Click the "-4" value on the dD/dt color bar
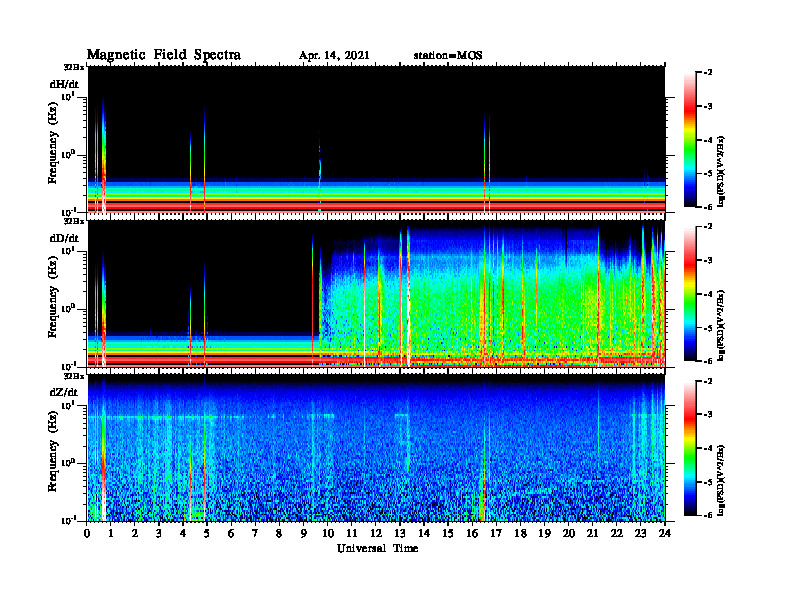 [x=707, y=294]
